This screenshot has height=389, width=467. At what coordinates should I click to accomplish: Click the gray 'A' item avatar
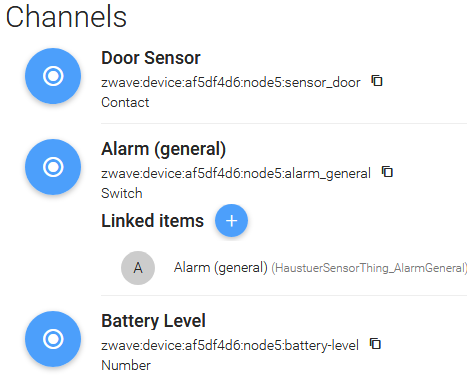click(x=138, y=268)
